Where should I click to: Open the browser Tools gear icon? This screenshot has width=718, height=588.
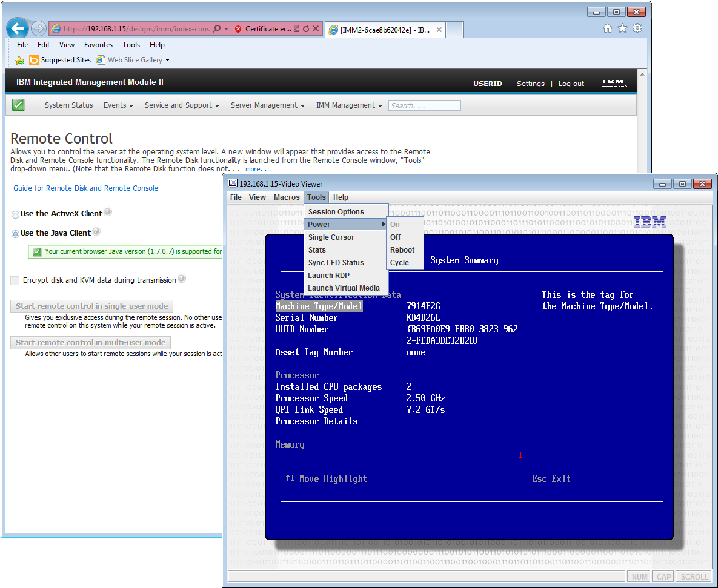(x=637, y=28)
